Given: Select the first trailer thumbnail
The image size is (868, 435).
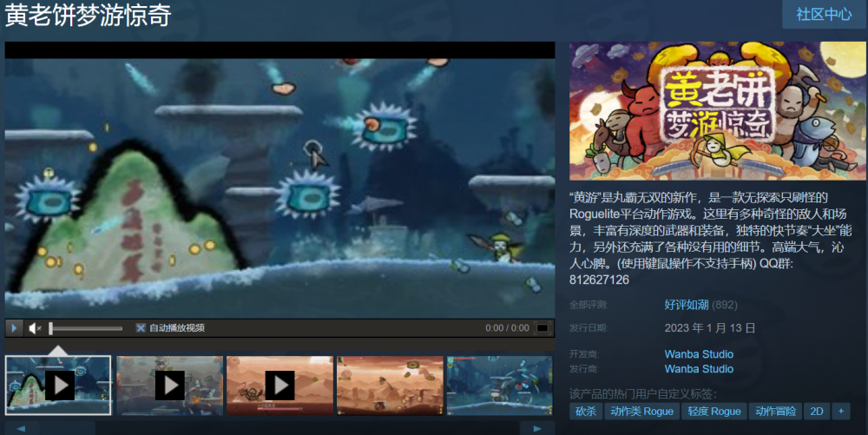Looking at the screenshot, I should pos(58,385).
